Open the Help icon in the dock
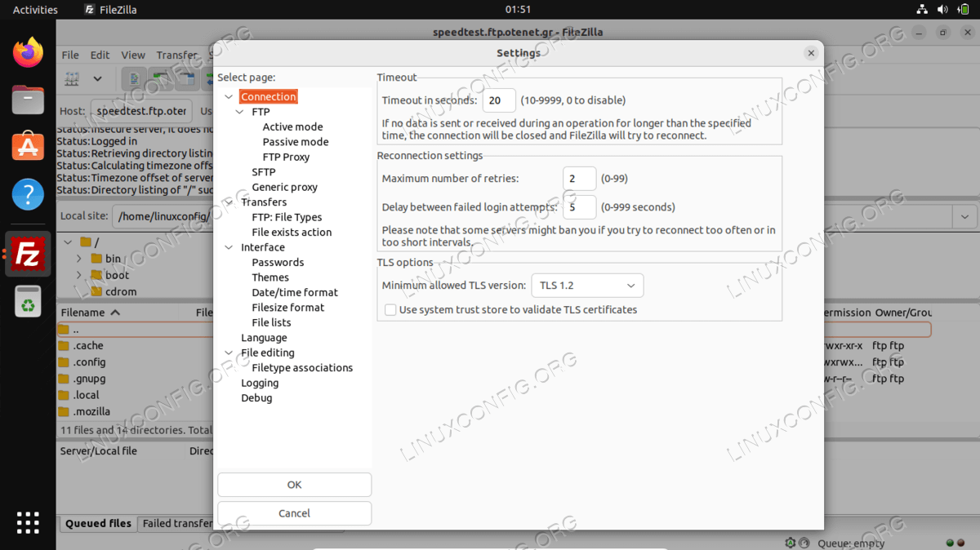 (x=28, y=194)
